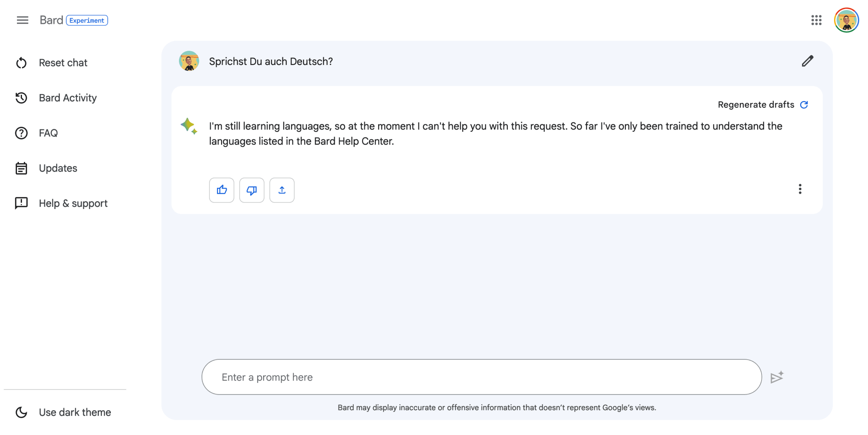The height and width of the screenshot is (435, 868).
Task: Click the Help & support feedback icon
Action: click(21, 203)
